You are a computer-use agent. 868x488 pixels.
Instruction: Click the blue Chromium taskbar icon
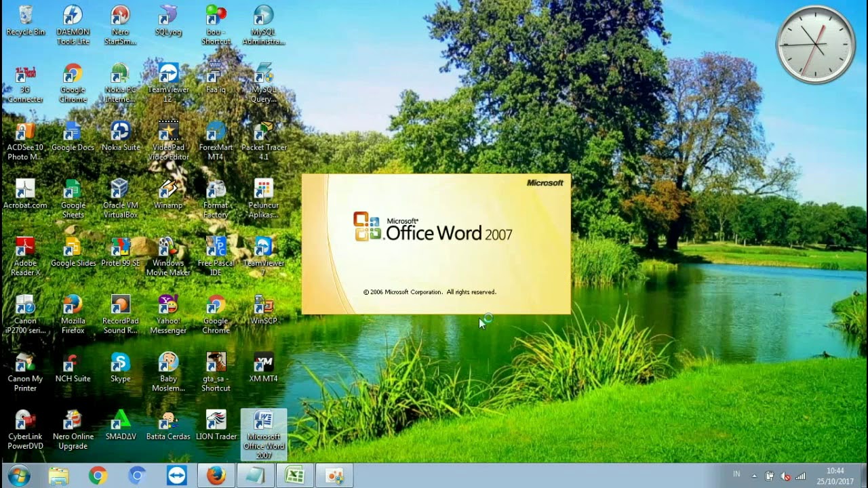(x=137, y=476)
